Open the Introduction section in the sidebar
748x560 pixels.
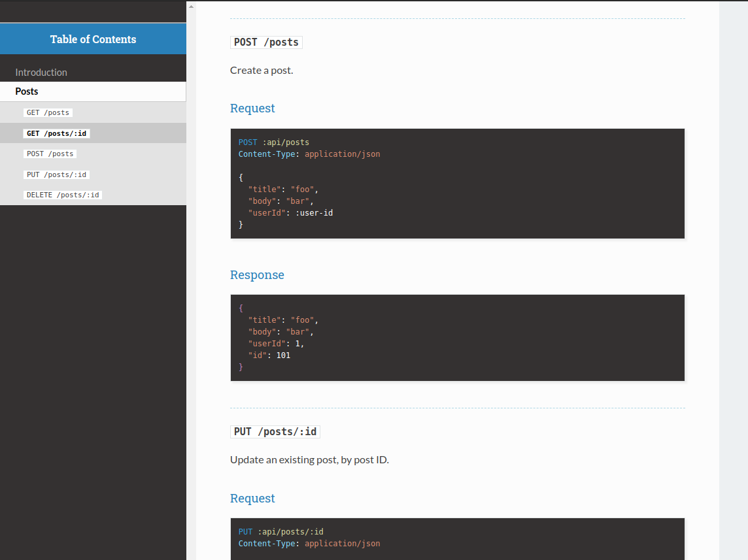41,73
